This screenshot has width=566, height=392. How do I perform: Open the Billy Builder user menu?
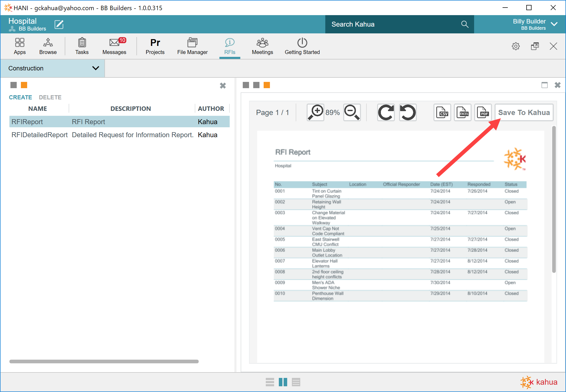(x=554, y=24)
